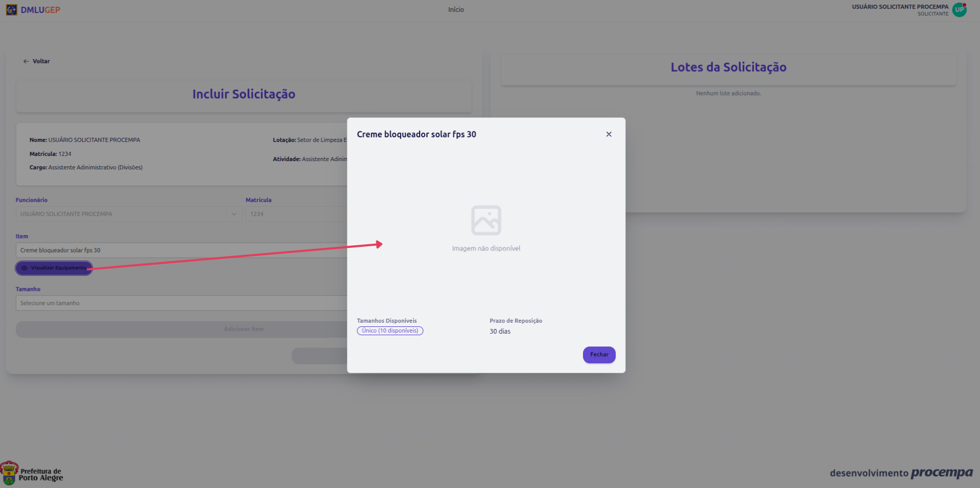This screenshot has height=488, width=980.
Task: Click the back arrow beside Voltar
Action: 26,61
